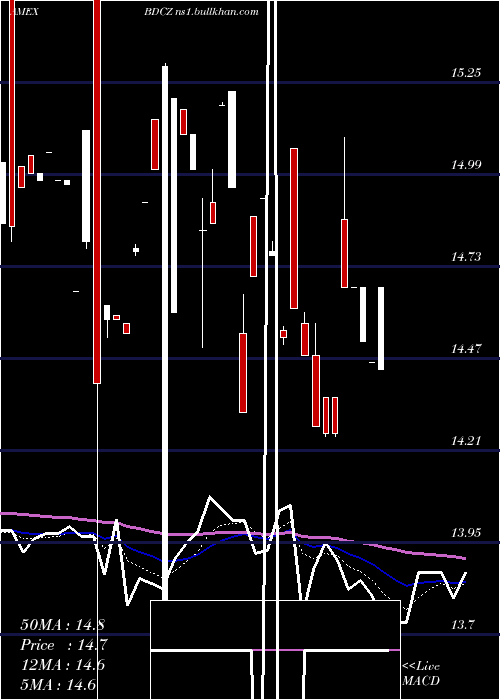Viewport: 500px width, 700px height.
Task: Click the Price : 14.7 readout
Action: coord(64,645)
